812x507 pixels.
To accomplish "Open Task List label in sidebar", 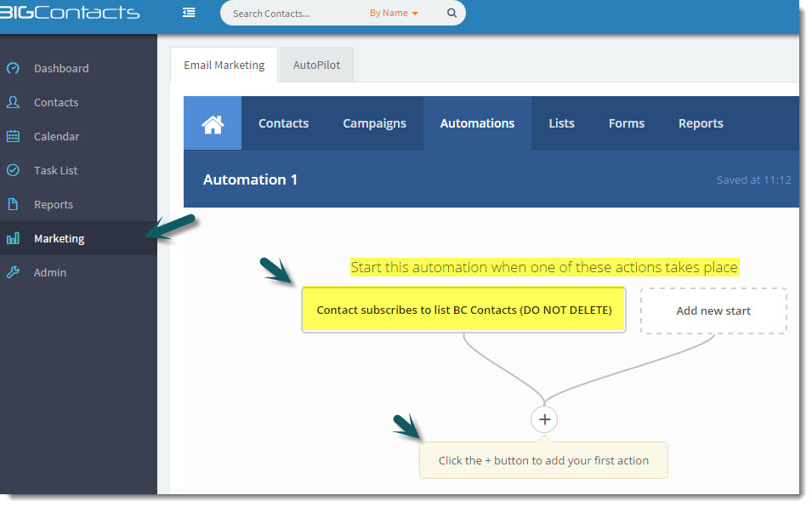I will (55, 170).
